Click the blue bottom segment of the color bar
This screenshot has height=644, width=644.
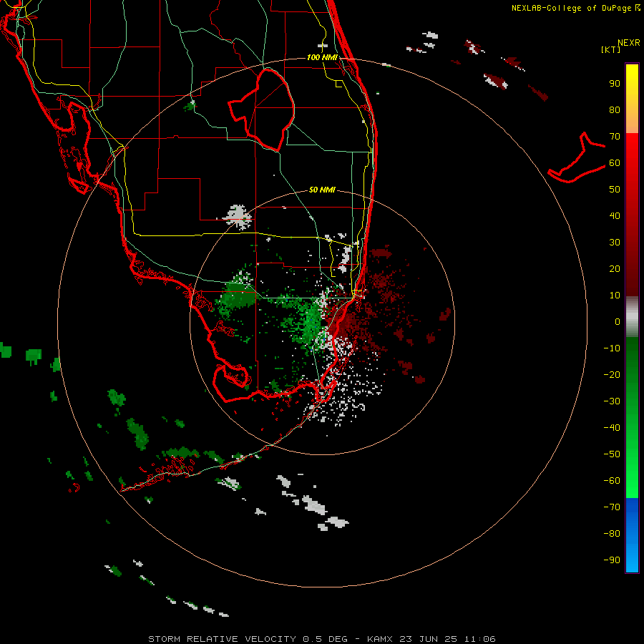632,535
